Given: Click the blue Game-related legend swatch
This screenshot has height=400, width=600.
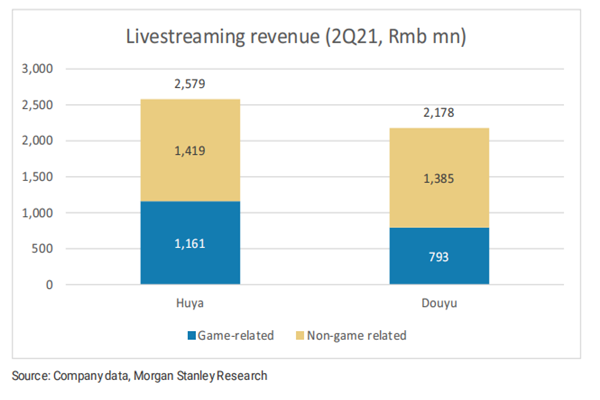Looking at the screenshot, I should [x=191, y=336].
